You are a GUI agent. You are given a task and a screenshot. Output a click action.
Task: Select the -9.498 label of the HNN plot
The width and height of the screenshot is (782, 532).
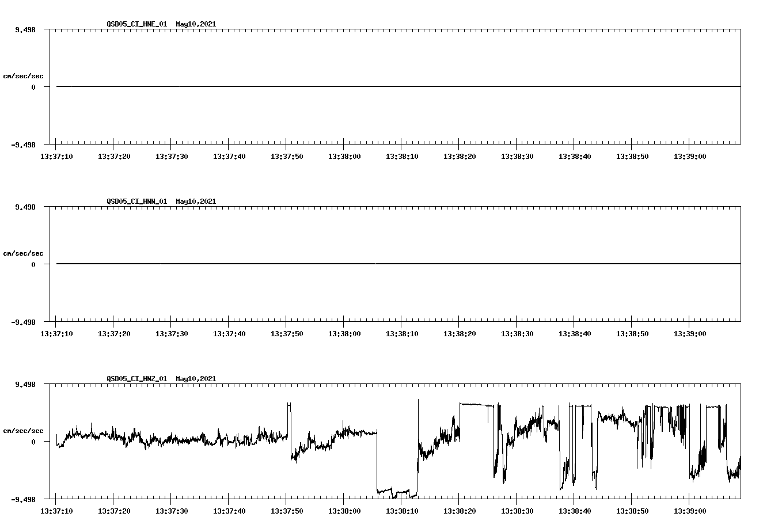point(22,322)
